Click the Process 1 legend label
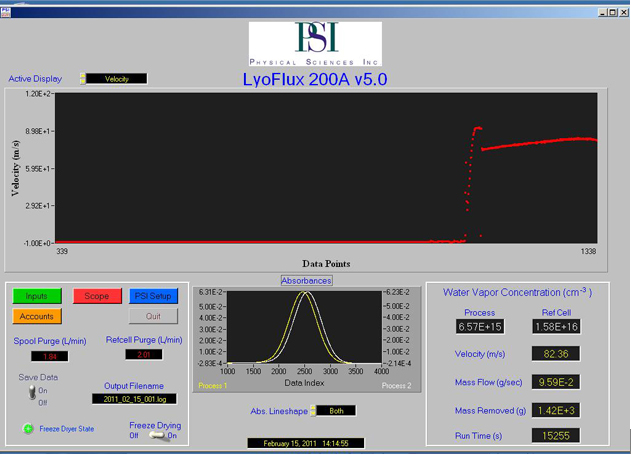631x454 pixels. [212, 386]
